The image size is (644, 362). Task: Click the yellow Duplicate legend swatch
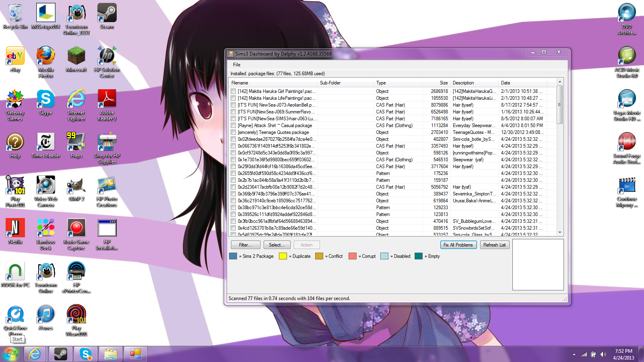click(283, 256)
